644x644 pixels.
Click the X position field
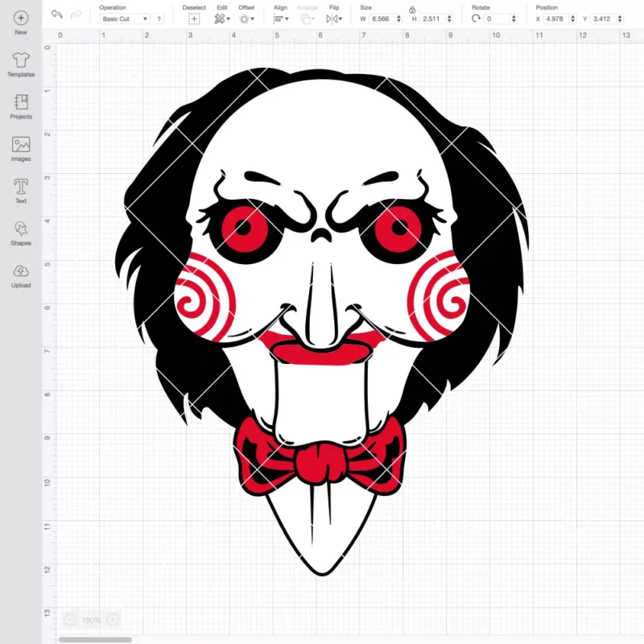click(556, 19)
